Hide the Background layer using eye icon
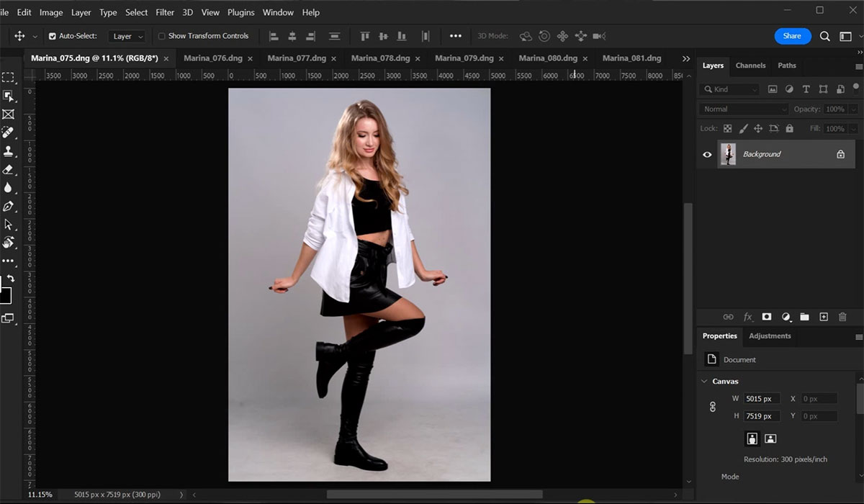Image resolution: width=864 pixels, height=504 pixels. (707, 154)
